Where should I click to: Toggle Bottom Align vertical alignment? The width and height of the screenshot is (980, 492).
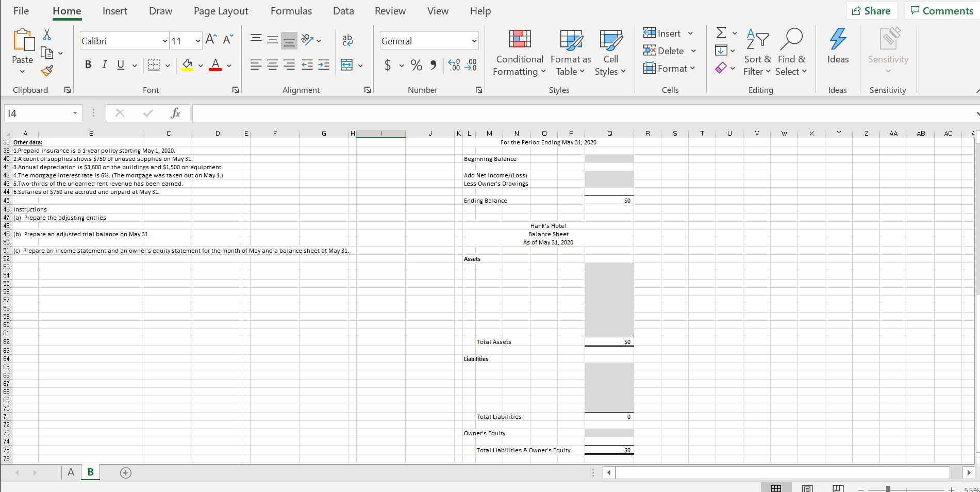coord(290,41)
